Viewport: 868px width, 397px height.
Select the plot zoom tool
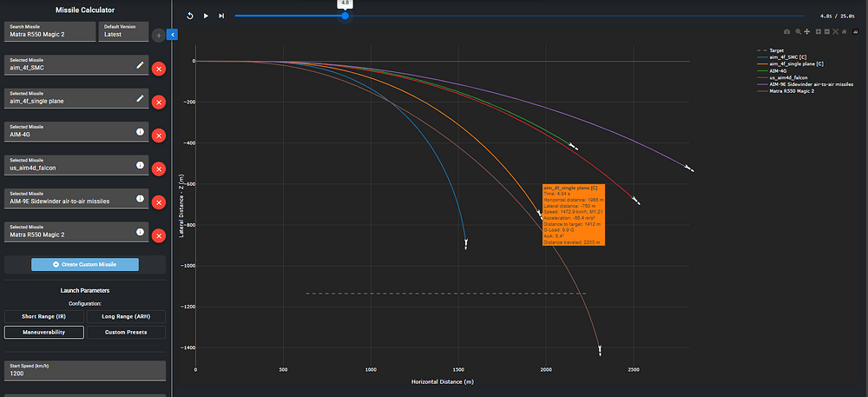tap(799, 31)
